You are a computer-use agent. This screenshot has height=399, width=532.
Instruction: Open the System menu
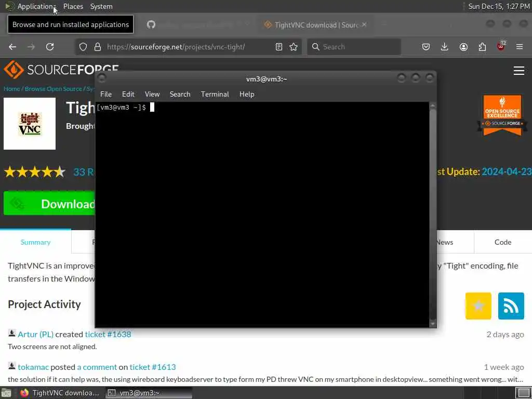(101, 6)
